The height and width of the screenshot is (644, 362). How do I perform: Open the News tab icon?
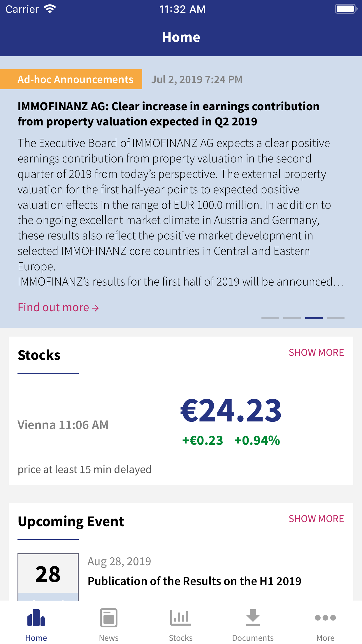tap(109, 618)
